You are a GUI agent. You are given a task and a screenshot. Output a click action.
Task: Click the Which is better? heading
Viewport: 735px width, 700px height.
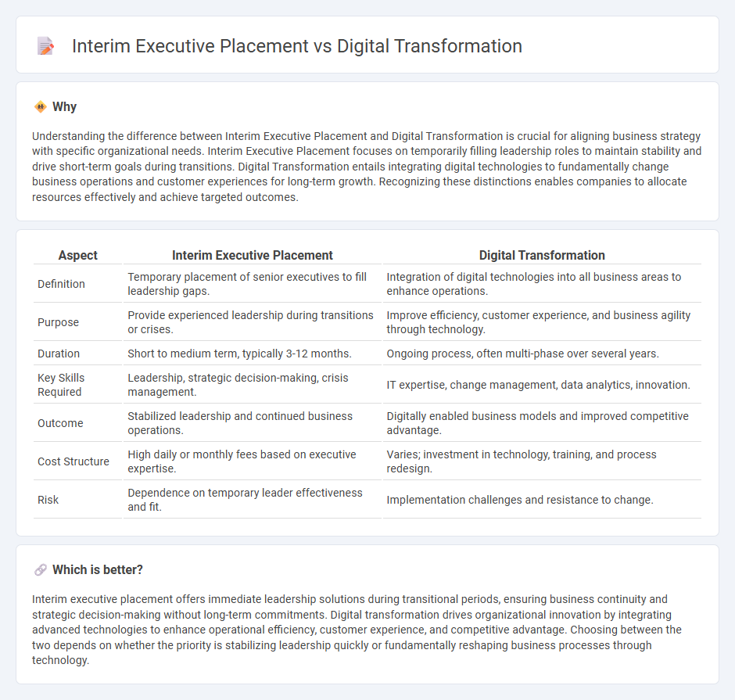coord(98,569)
